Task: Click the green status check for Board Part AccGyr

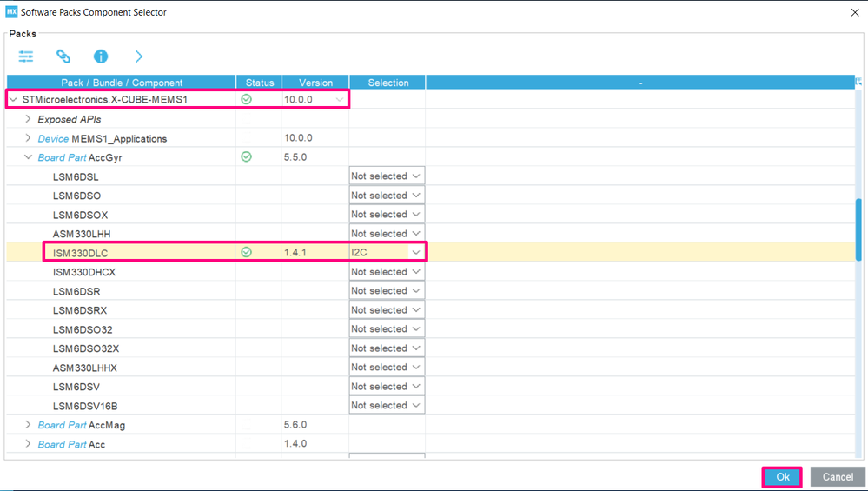Action: 247,156
